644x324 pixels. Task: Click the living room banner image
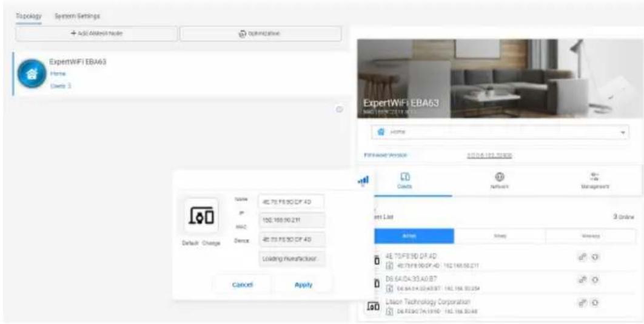500,78
